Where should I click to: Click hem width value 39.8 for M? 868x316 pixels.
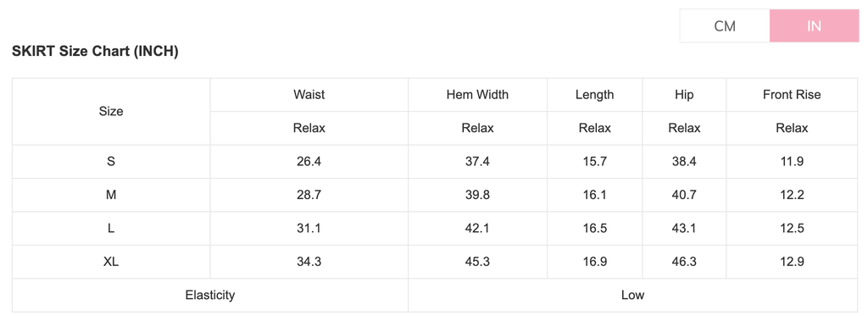coord(477,195)
